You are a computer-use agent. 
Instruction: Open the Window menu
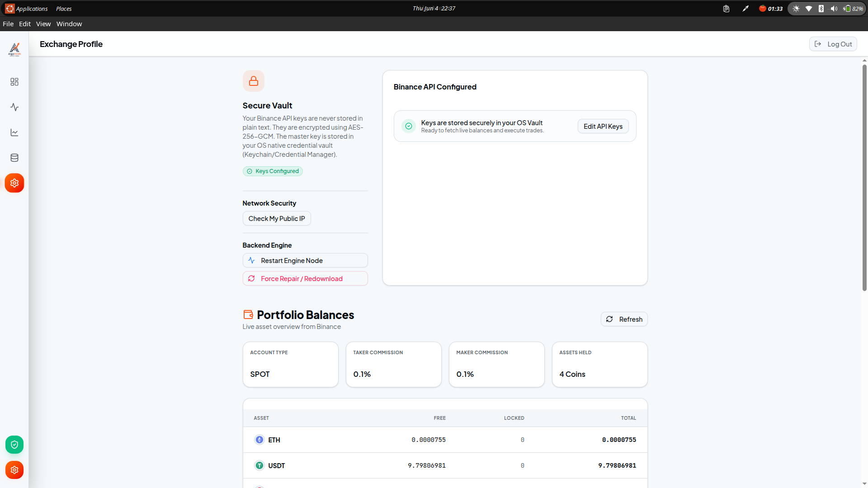click(69, 24)
